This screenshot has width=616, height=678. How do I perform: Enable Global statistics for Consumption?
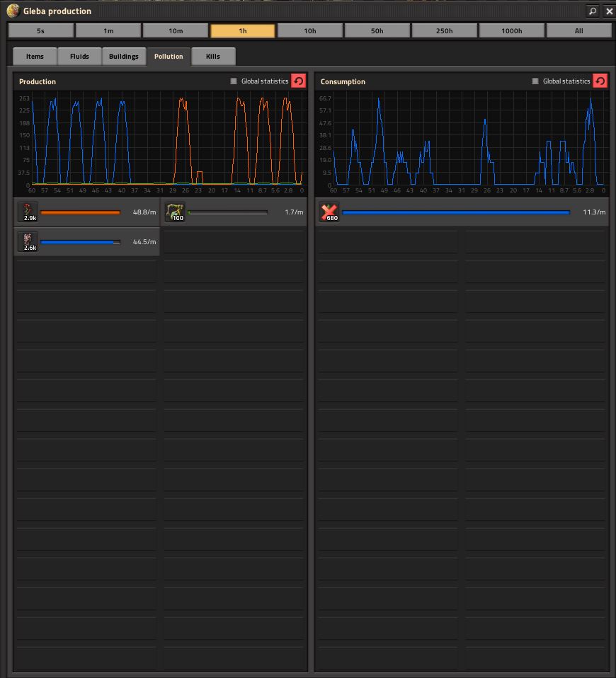pos(535,81)
